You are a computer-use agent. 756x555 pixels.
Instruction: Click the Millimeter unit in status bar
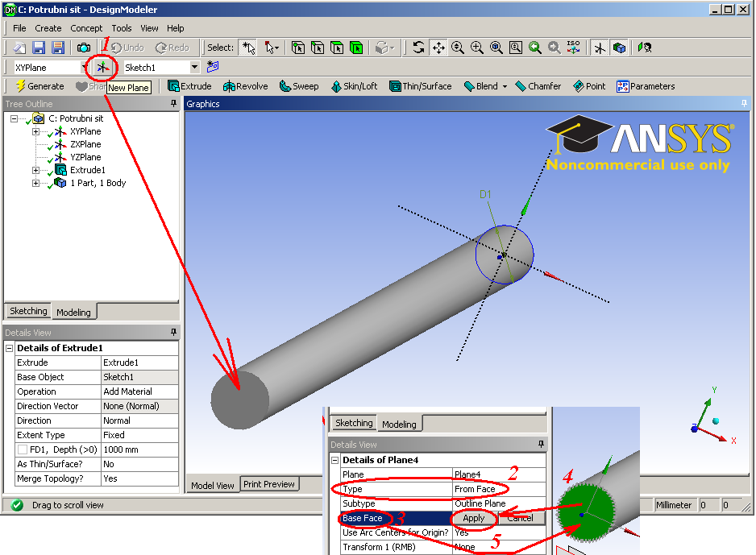point(674,505)
